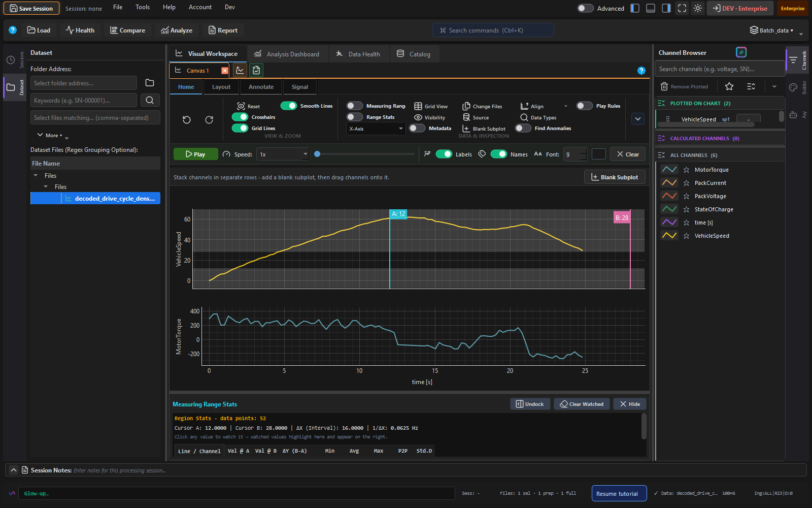
Task: Collapse the nested Files tree node
Action: click(46, 186)
